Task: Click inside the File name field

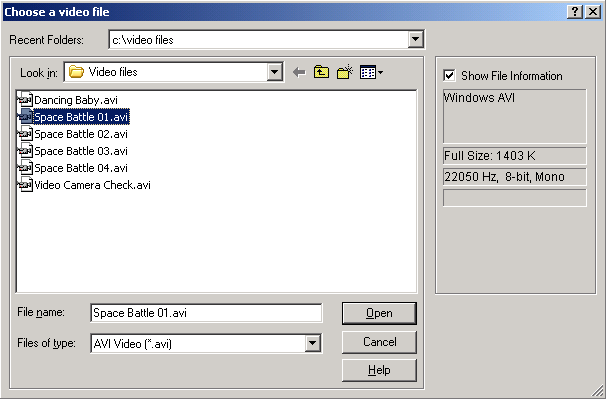Action: [x=206, y=313]
